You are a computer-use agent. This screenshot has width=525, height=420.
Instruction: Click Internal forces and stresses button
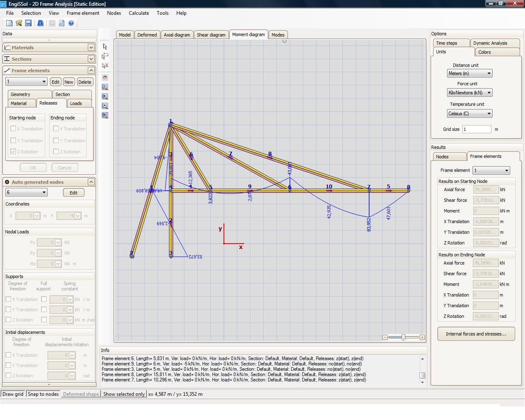(476, 334)
